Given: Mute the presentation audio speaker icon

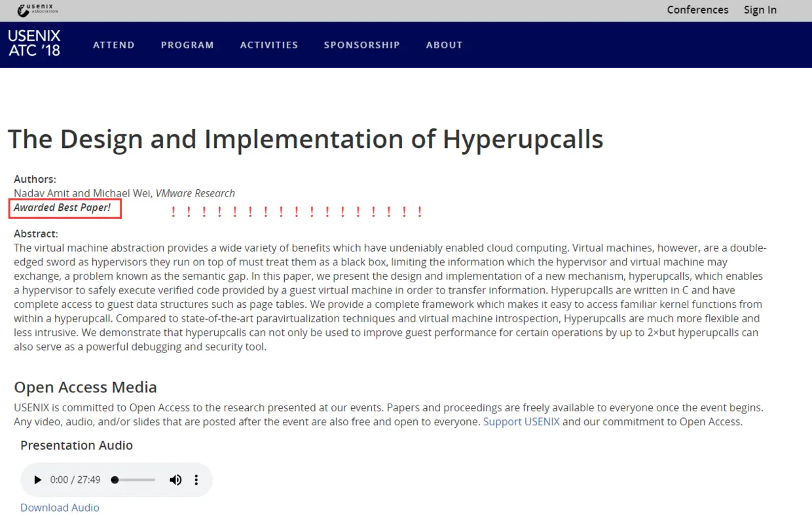Looking at the screenshot, I should click(175, 480).
